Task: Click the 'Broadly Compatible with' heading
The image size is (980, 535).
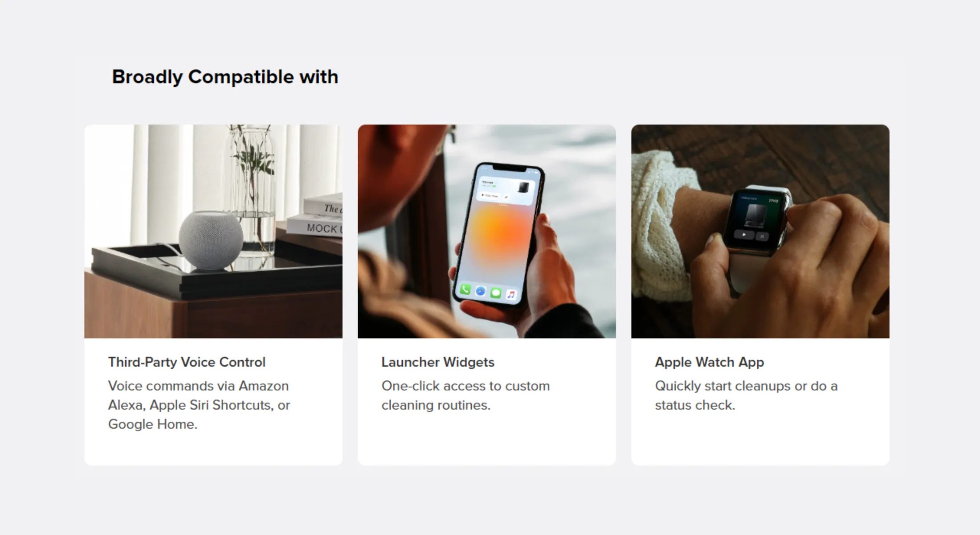Action: 225,77
